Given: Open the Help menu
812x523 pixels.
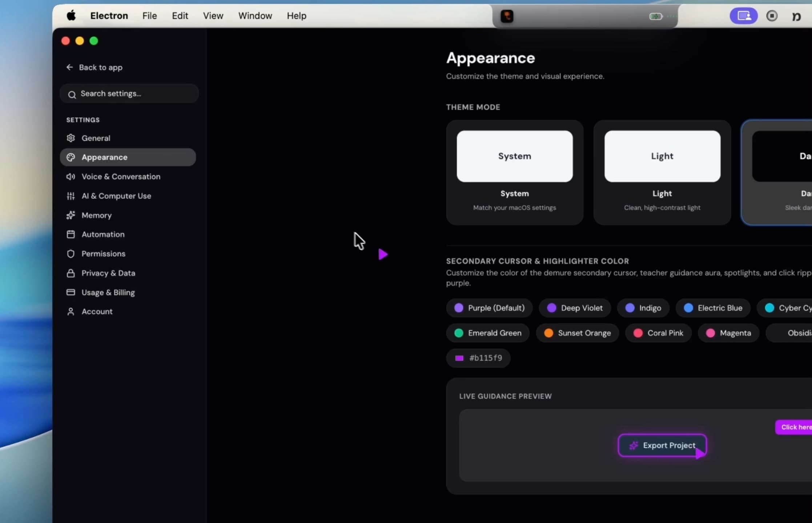Looking at the screenshot, I should (x=297, y=16).
